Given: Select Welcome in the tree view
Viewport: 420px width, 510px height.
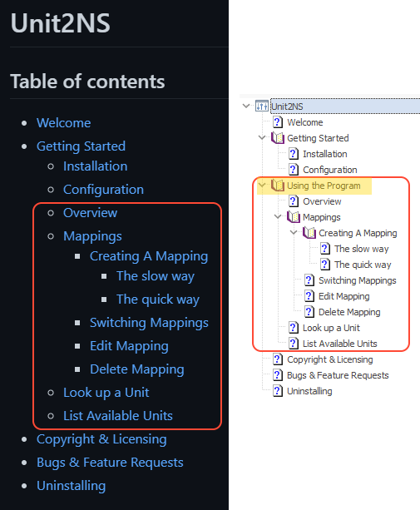Looking at the screenshot, I should pyautogui.click(x=305, y=122).
